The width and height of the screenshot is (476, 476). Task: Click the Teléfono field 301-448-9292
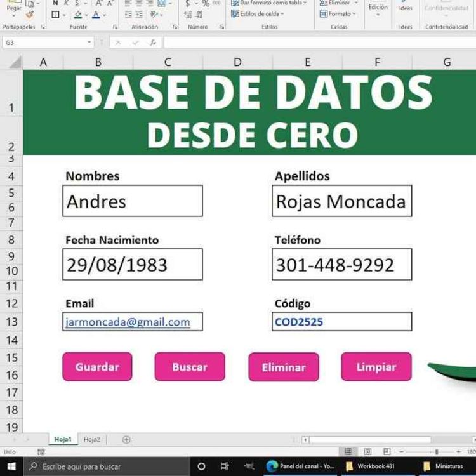(x=342, y=265)
